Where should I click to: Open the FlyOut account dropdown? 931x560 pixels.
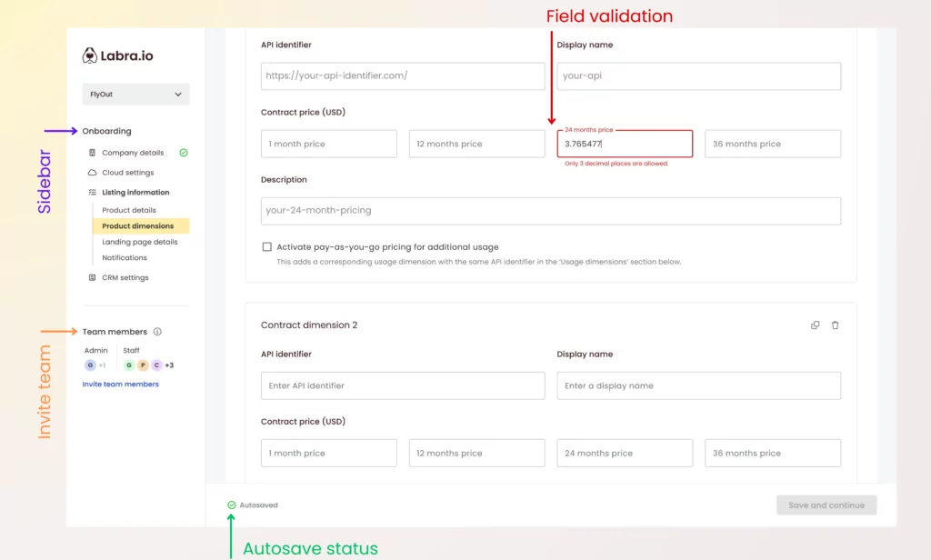(x=136, y=94)
